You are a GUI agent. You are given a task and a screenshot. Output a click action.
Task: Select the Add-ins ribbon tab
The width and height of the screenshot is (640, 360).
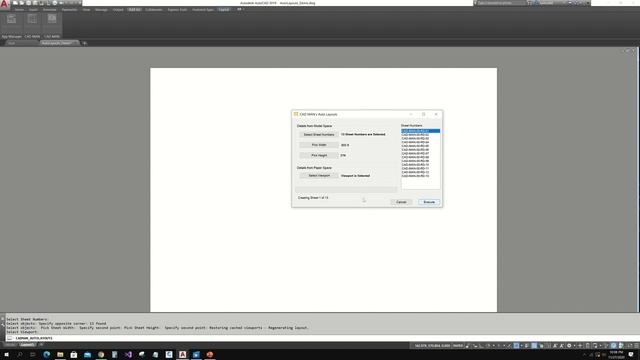[134, 9]
